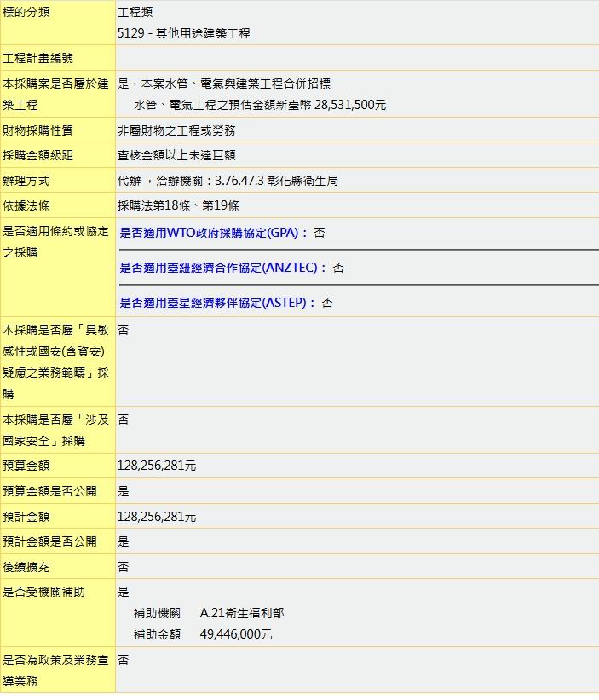Select '採購法第18條、第19條' value
The height and width of the screenshot is (700, 599).
pyautogui.click(x=178, y=205)
